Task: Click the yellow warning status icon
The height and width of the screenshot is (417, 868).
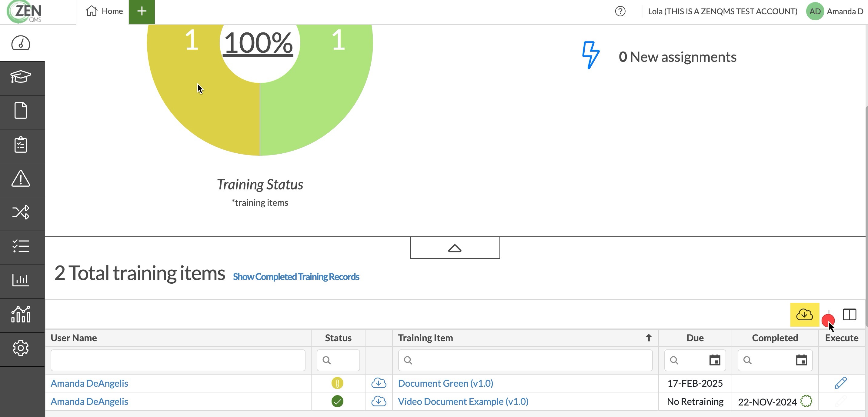Action: click(337, 383)
